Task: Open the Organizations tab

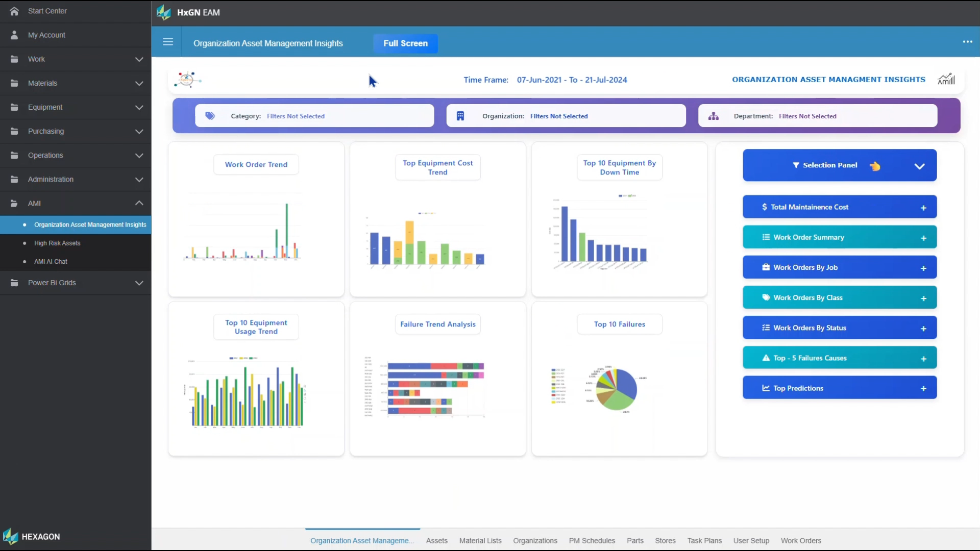Action: [535, 540]
